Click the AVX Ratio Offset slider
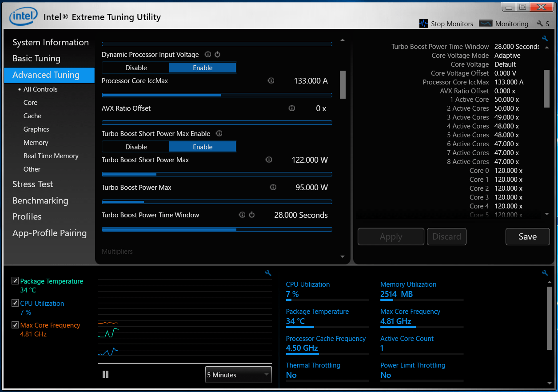 (x=217, y=123)
